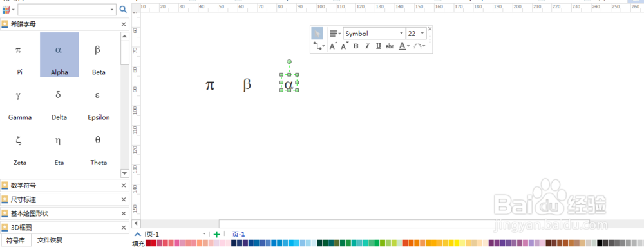Open the 页-1 page selector dropdown
Screen dimensions: 644x247
tap(204, 234)
